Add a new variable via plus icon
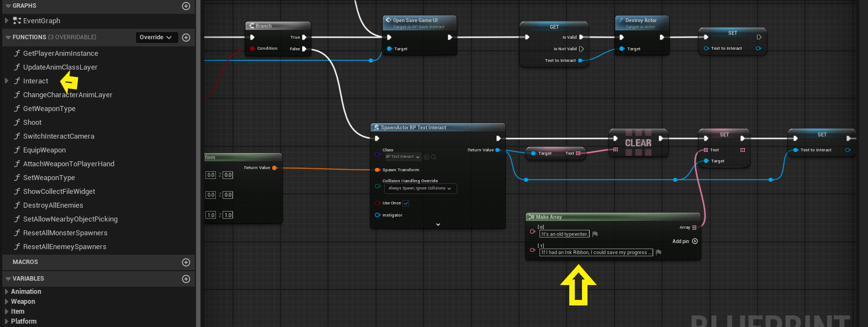The width and height of the screenshot is (868, 327). [186, 279]
